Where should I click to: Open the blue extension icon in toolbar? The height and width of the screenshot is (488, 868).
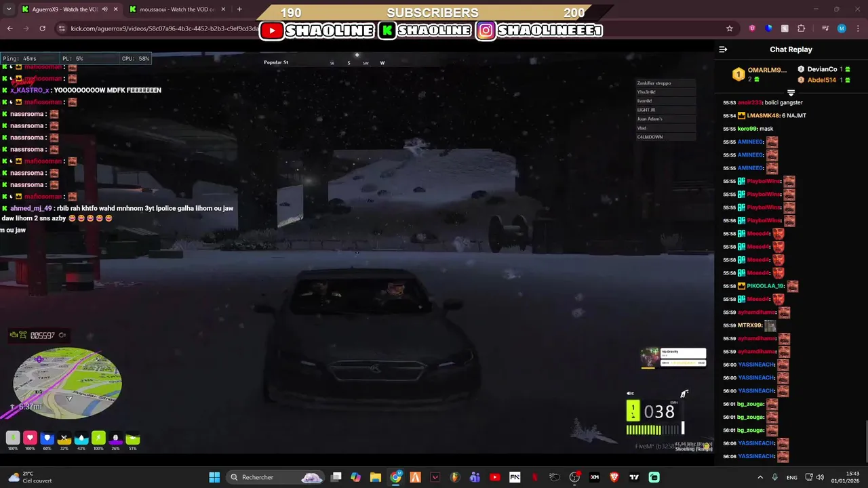768,28
